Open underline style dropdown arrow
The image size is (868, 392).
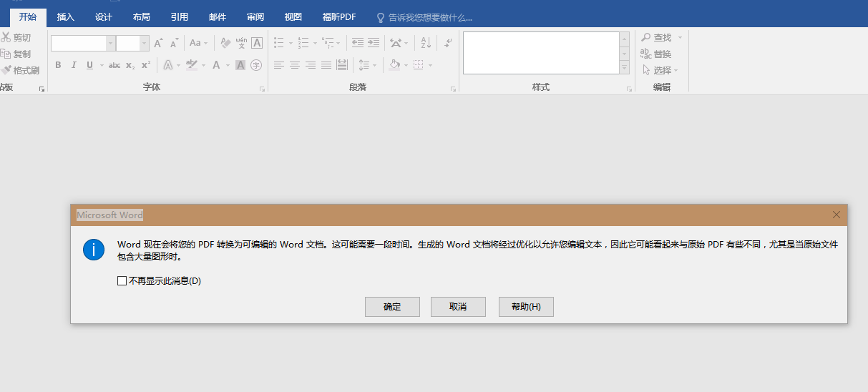[x=102, y=65]
